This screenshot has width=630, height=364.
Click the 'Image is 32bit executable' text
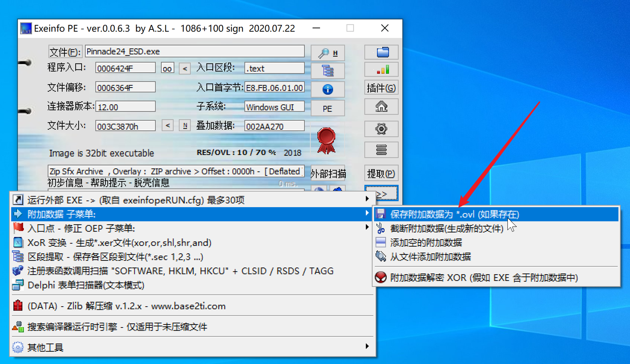[101, 153]
